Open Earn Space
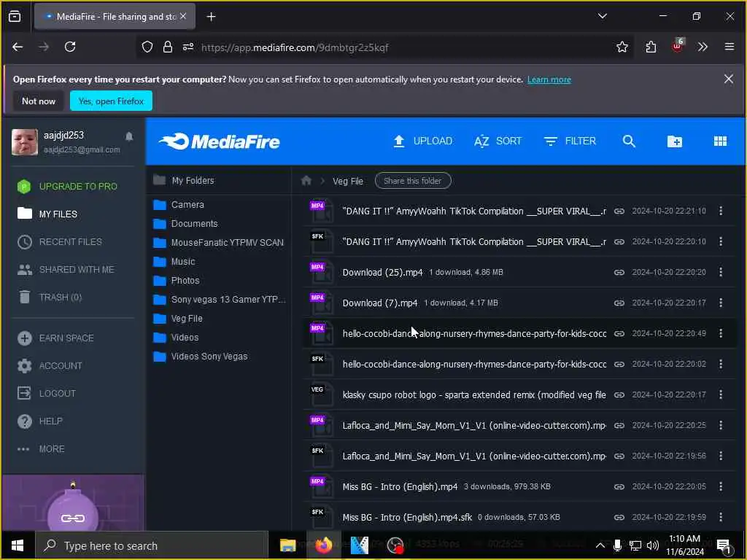Viewport: 747px width, 560px height. point(55,338)
